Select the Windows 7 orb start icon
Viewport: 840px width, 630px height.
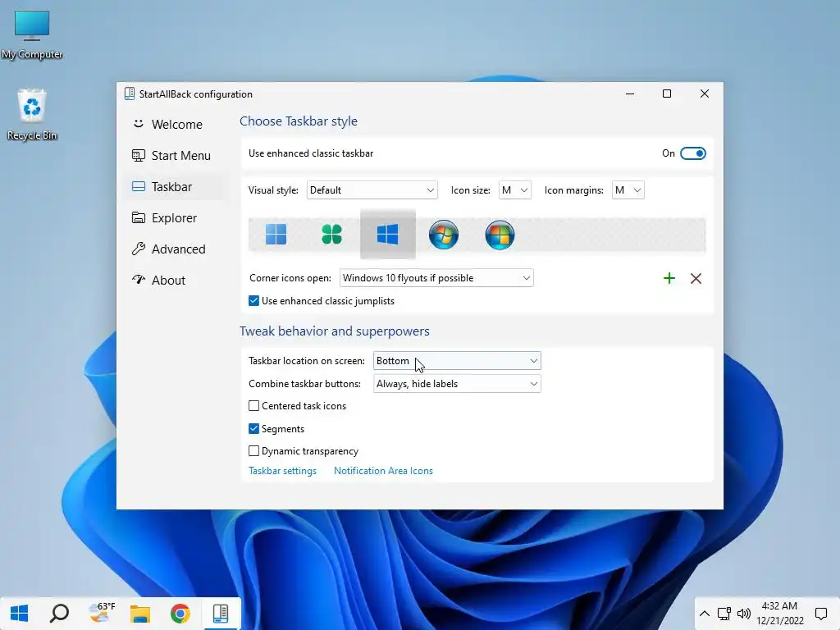click(444, 235)
